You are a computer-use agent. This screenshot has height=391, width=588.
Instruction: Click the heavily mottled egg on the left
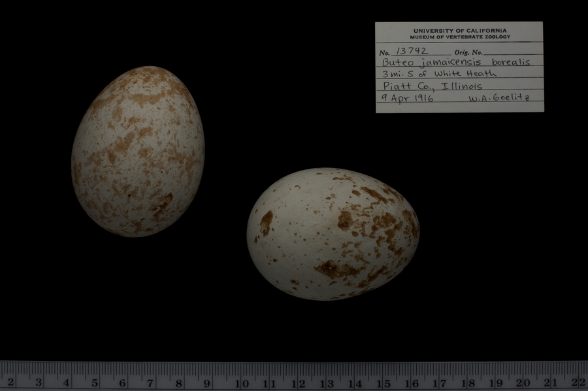(x=138, y=152)
